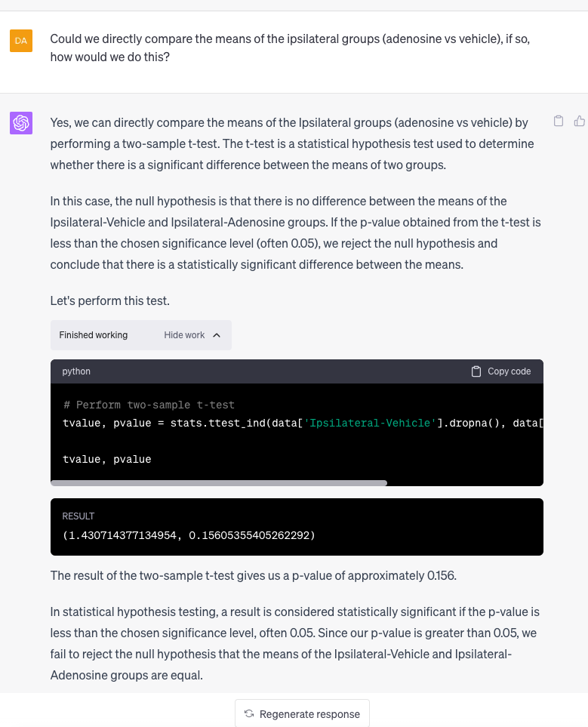Collapse work with the Hide work chevron
This screenshot has height=727, width=588.
click(x=217, y=335)
